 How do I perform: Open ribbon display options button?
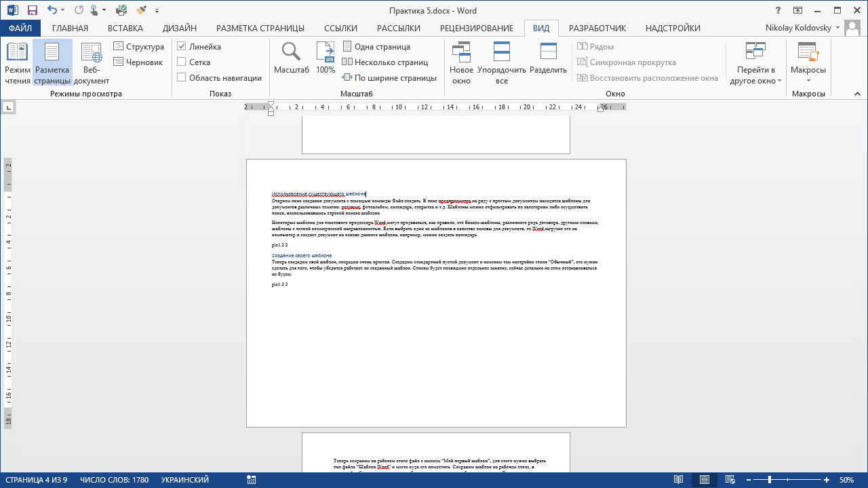click(x=797, y=10)
